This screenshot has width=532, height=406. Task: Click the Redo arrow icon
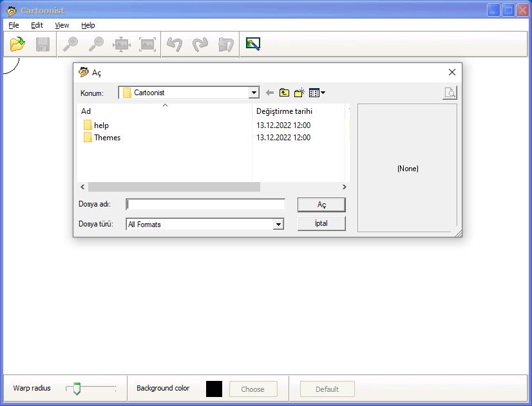coord(200,44)
